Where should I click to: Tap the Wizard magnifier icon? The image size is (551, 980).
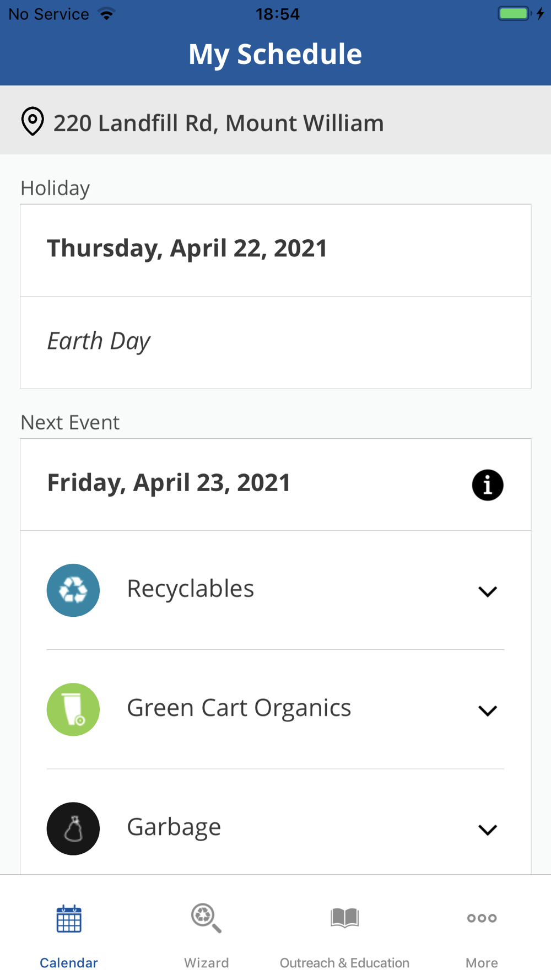[x=206, y=918]
